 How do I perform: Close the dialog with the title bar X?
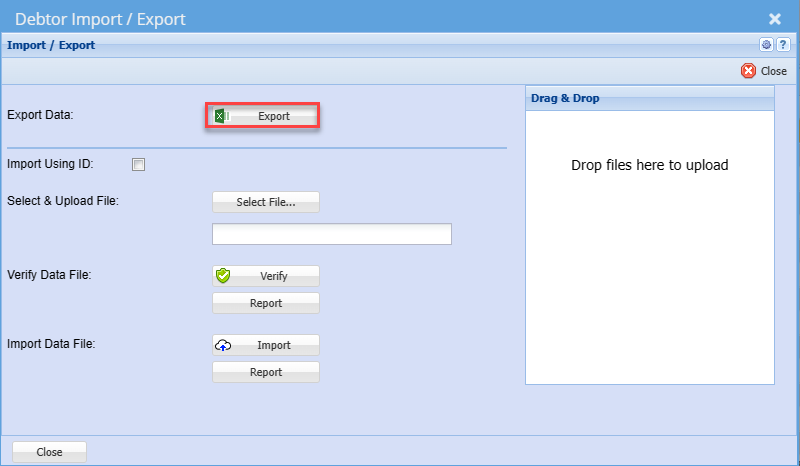tap(774, 19)
